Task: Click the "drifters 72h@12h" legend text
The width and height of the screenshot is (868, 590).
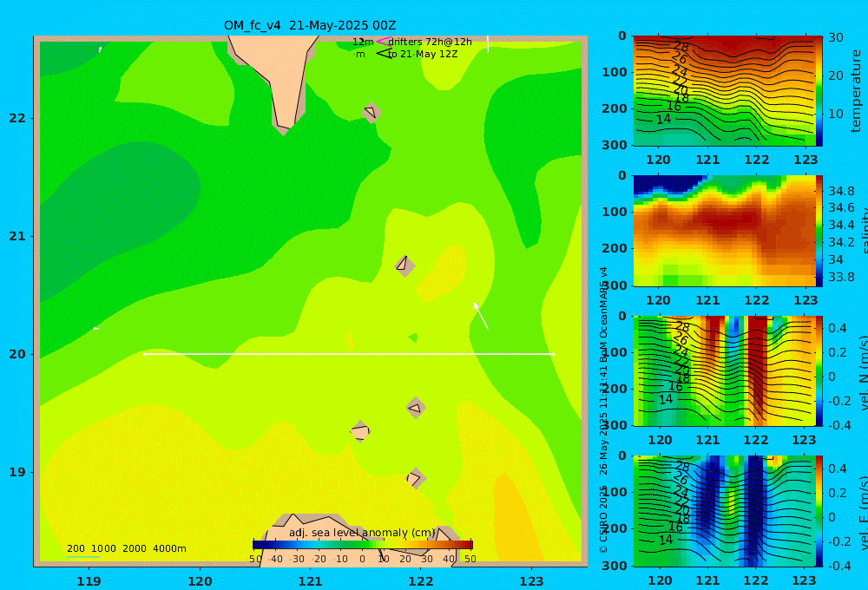Action: pyautogui.click(x=431, y=42)
